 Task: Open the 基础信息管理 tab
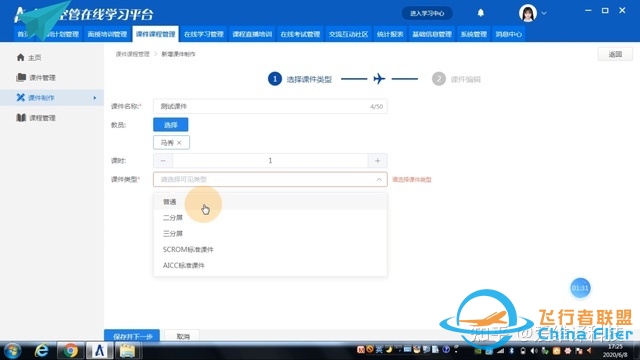(x=432, y=34)
